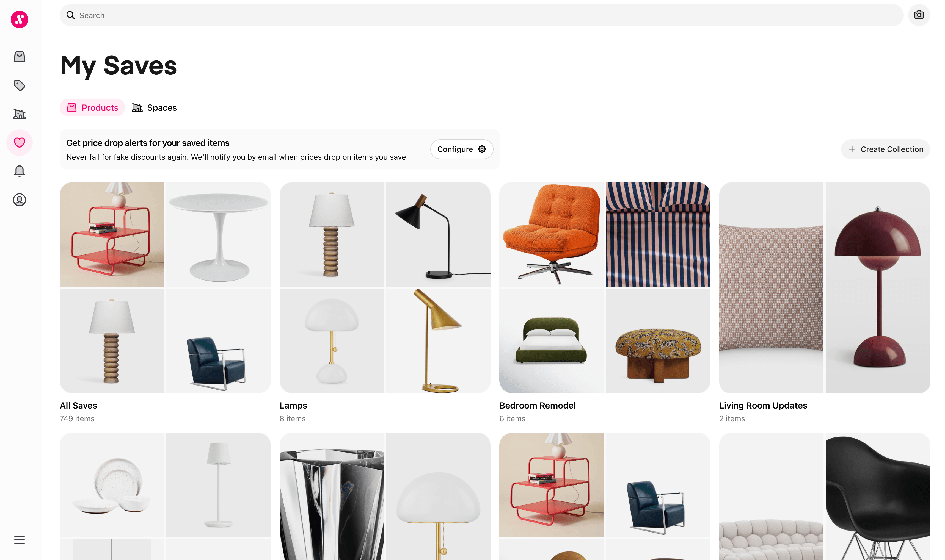Open Living Room Updates burgundy lamp thumbnail
The height and width of the screenshot is (560, 945).
click(x=877, y=287)
